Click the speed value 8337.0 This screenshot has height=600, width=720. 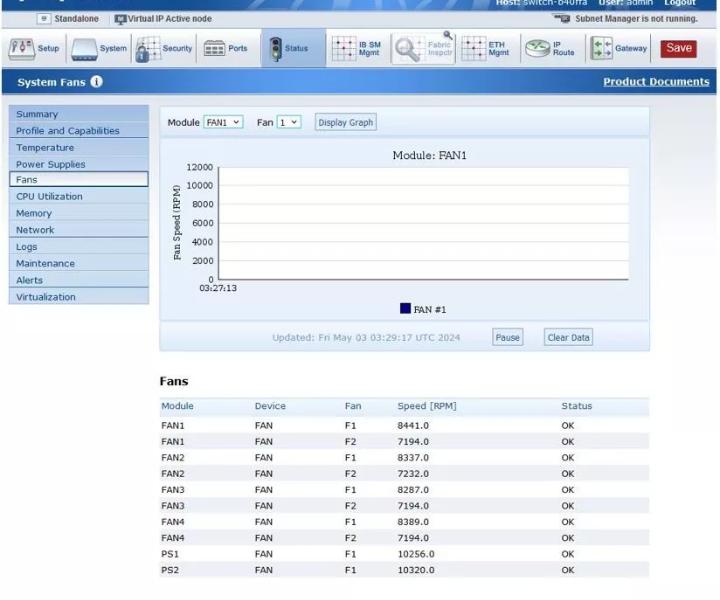click(413, 458)
